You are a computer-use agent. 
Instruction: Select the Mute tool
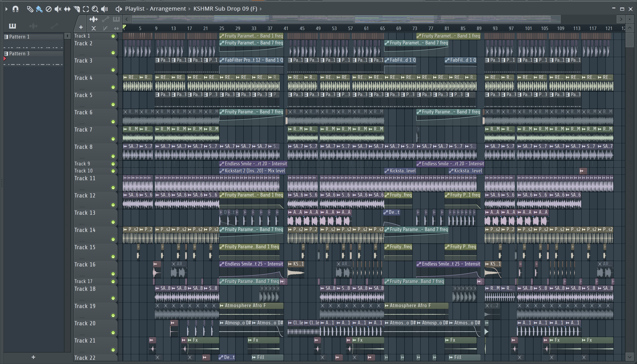point(58,9)
